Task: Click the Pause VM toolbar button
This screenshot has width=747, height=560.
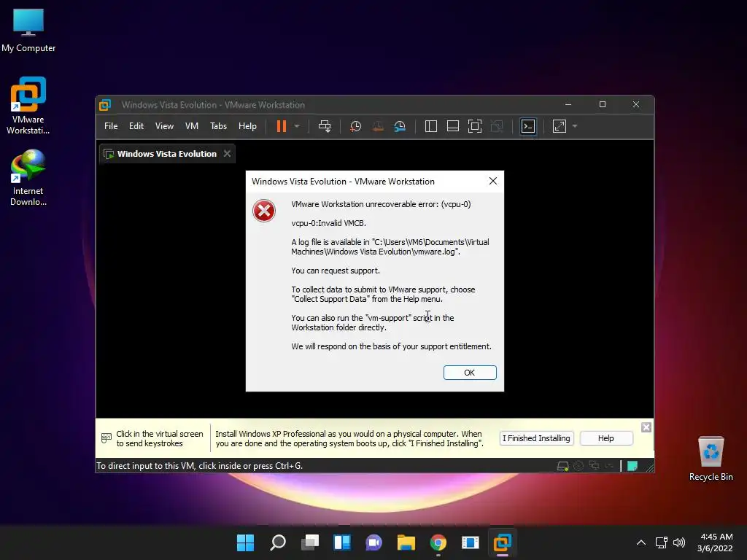Action: (282, 126)
